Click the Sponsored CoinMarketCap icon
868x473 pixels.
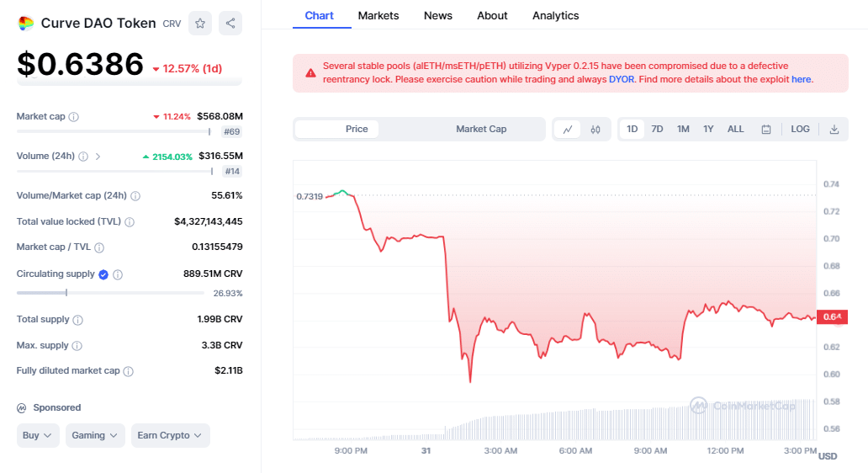[x=22, y=408]
